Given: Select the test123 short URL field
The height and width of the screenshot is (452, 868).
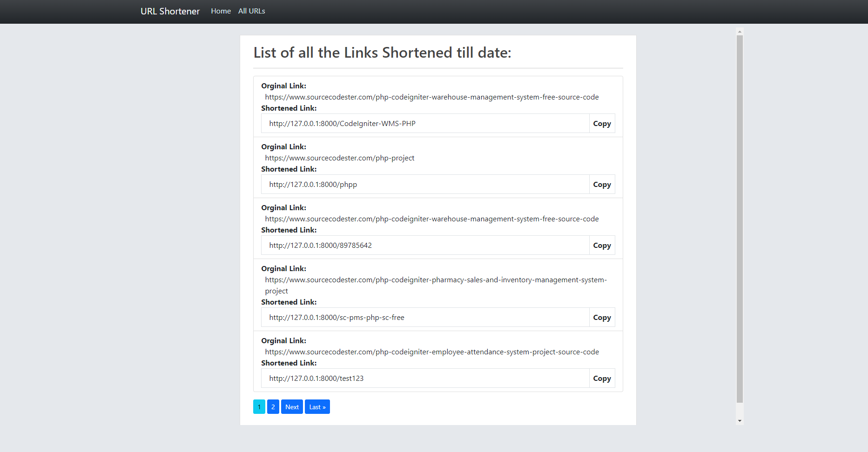Looking at the screenshot, I should 425,378.
